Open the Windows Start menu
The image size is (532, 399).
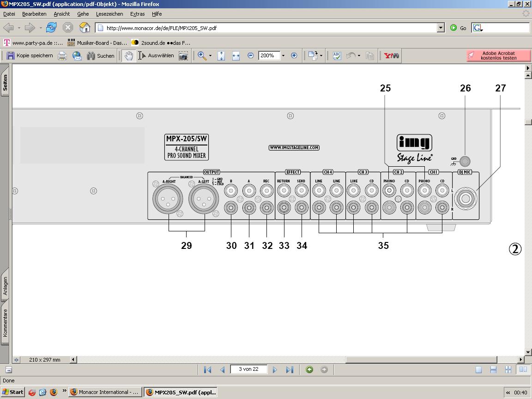(13, 392)
